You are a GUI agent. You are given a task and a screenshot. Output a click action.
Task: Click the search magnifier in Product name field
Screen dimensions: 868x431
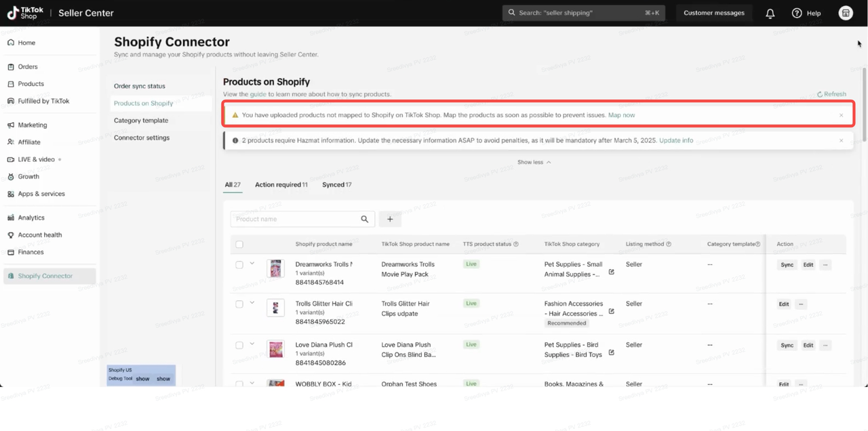[365, 219]
